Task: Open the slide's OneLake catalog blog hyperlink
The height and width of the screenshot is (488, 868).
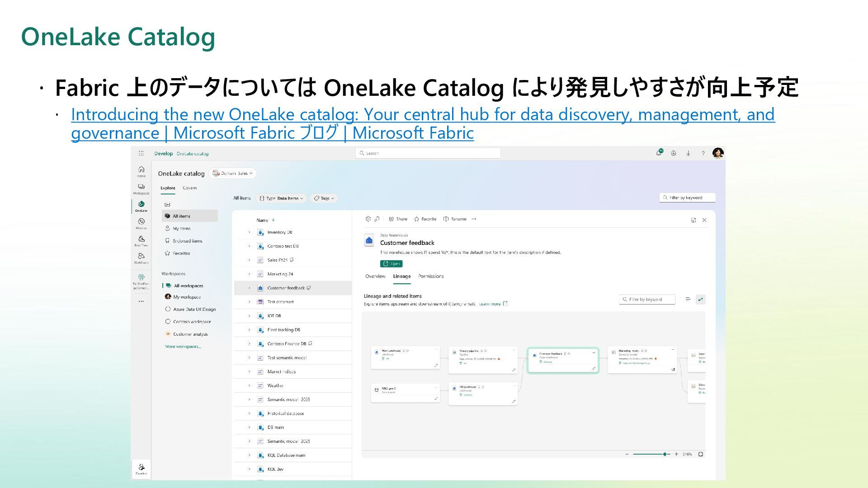Action: pos(423,123)
